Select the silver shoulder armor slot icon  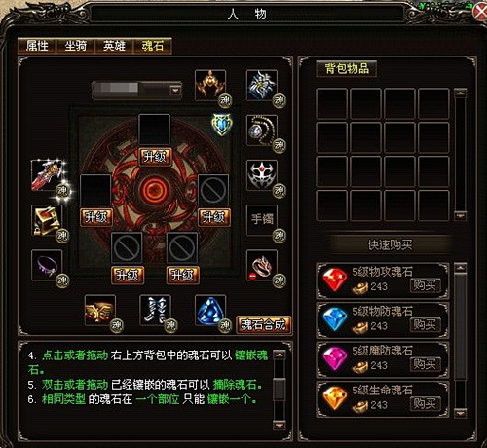pos(262,85)
